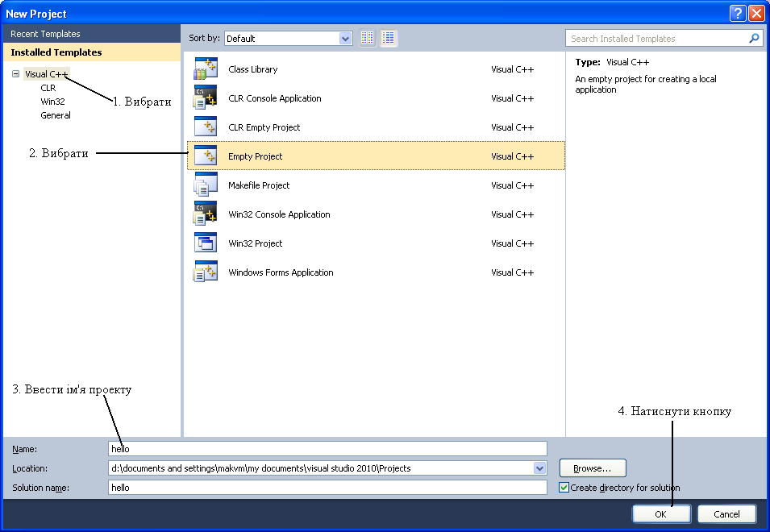Click the OK button

click(x=661, y=513)
